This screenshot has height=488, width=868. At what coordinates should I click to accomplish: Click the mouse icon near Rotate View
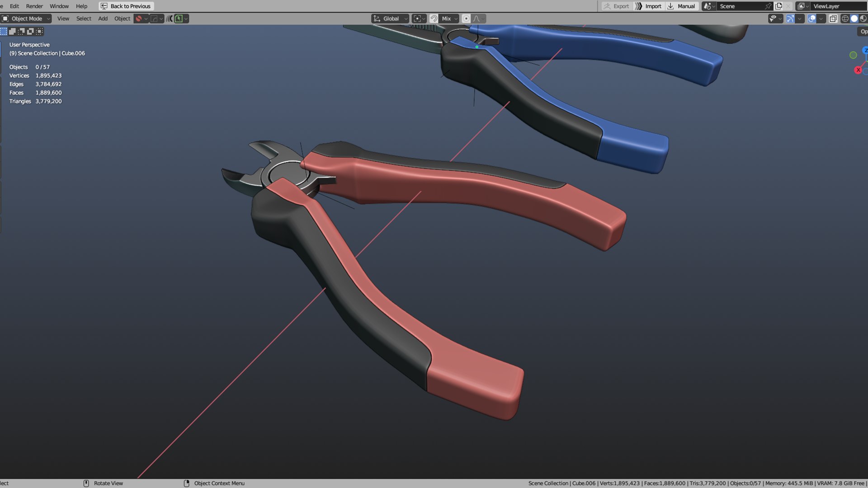pos(86,483)
